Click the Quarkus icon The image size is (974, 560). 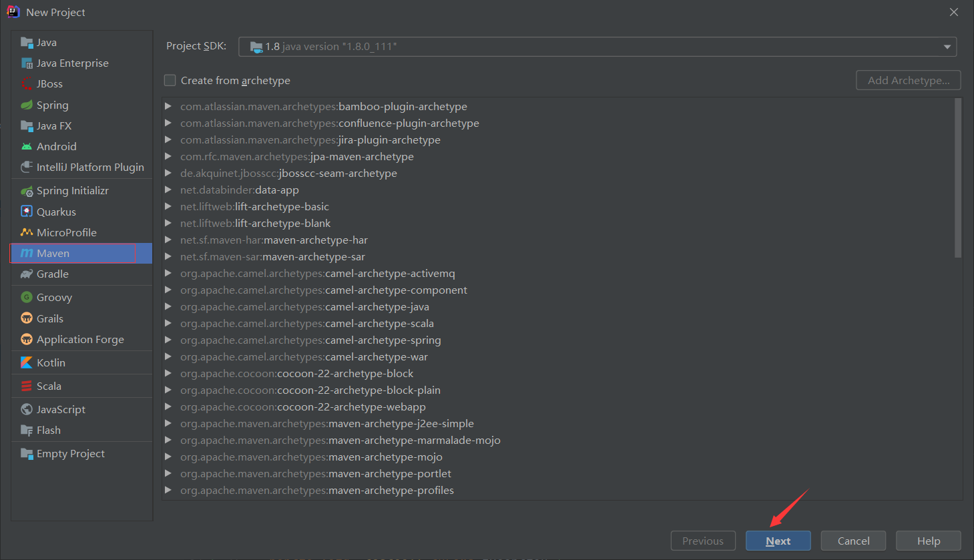pos(27,212)
